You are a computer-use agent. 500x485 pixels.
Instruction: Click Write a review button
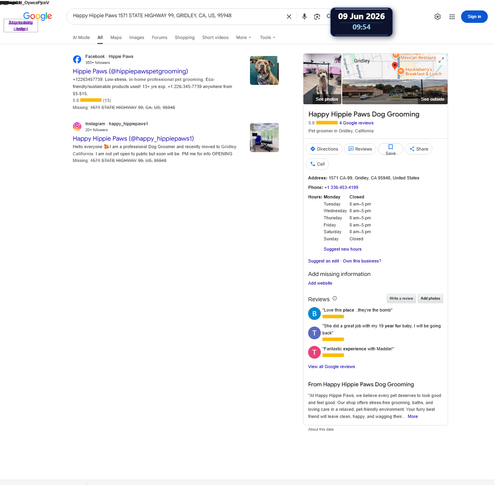(401, 298)
